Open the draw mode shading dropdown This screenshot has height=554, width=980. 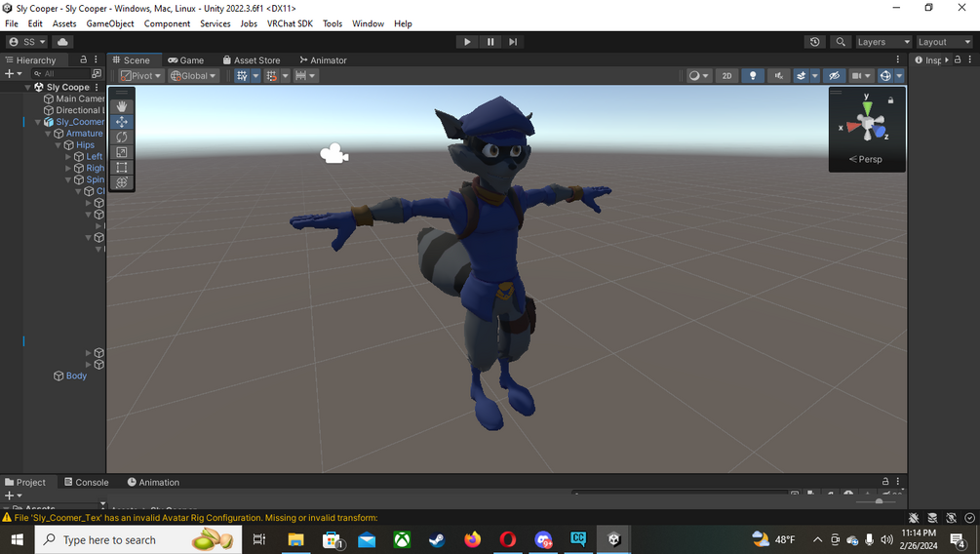point(699,76)
